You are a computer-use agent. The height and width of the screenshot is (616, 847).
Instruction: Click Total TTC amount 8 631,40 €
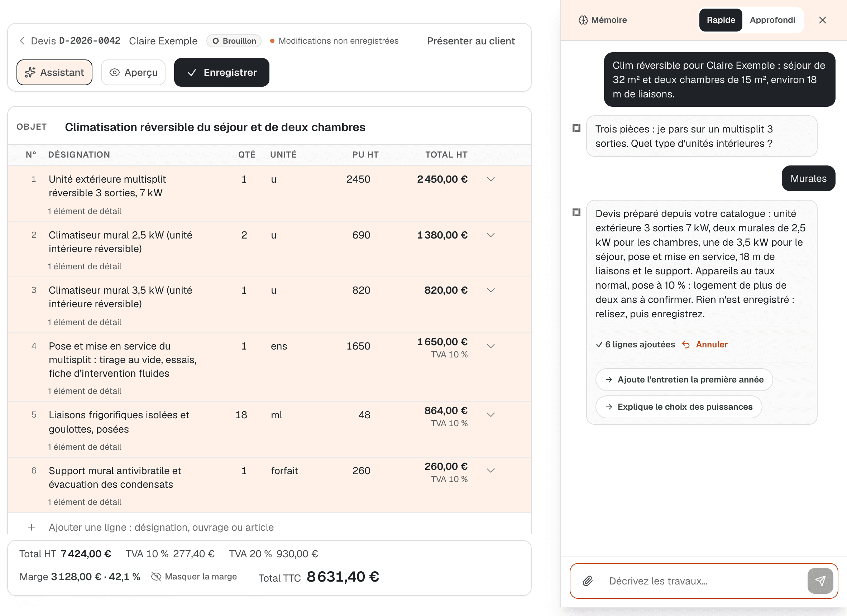(343, 577)
